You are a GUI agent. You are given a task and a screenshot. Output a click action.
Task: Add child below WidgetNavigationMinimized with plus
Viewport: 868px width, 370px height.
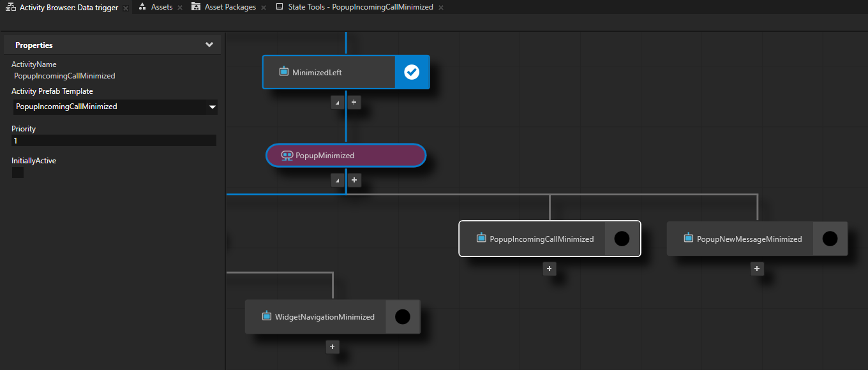pos(332,347)
